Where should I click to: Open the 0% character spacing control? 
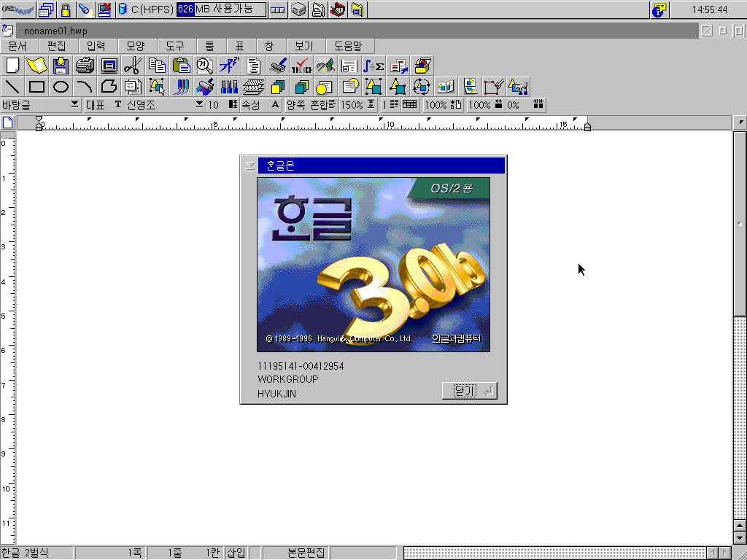pyautogui.click(x=525, y=105)
